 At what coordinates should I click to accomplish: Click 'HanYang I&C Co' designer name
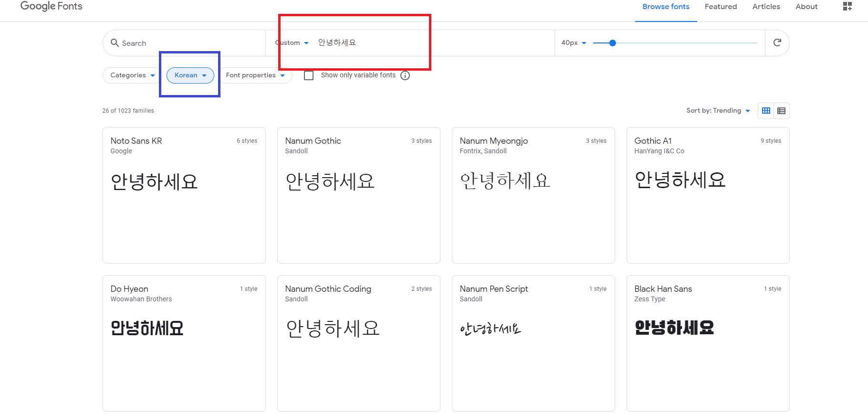tap(659, 151)
